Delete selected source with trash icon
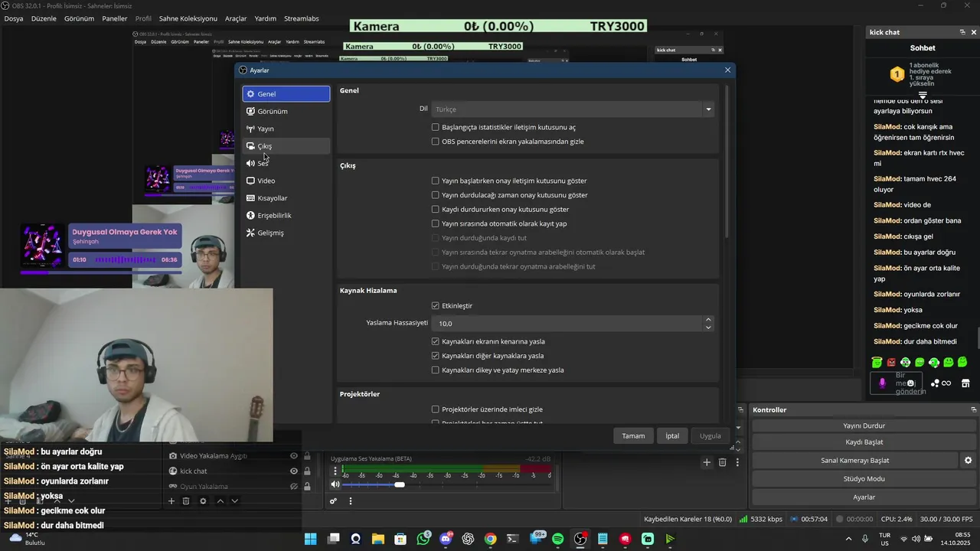This screenshot has width=980, height=551. 186,501
